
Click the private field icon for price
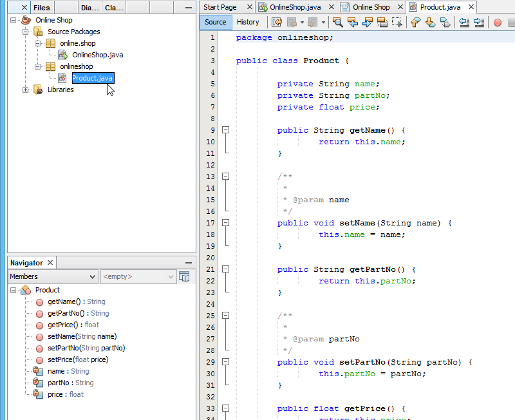coord(38,394)
